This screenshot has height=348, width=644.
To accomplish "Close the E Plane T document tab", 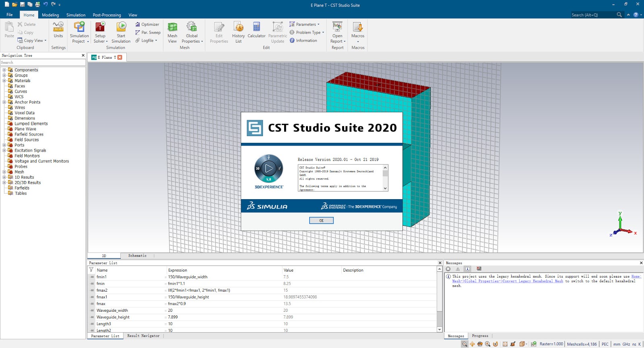I will click(x=120, y=58).
